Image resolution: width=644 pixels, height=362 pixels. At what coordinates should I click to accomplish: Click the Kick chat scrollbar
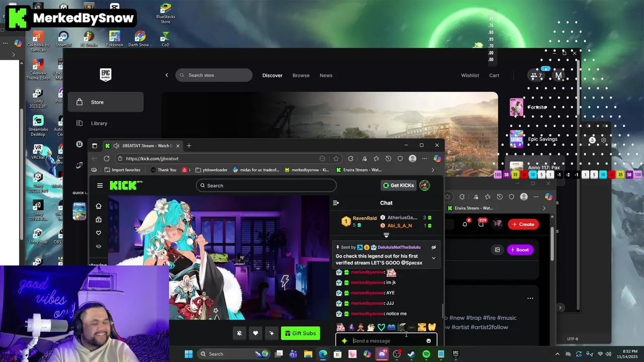click(443, 311)
